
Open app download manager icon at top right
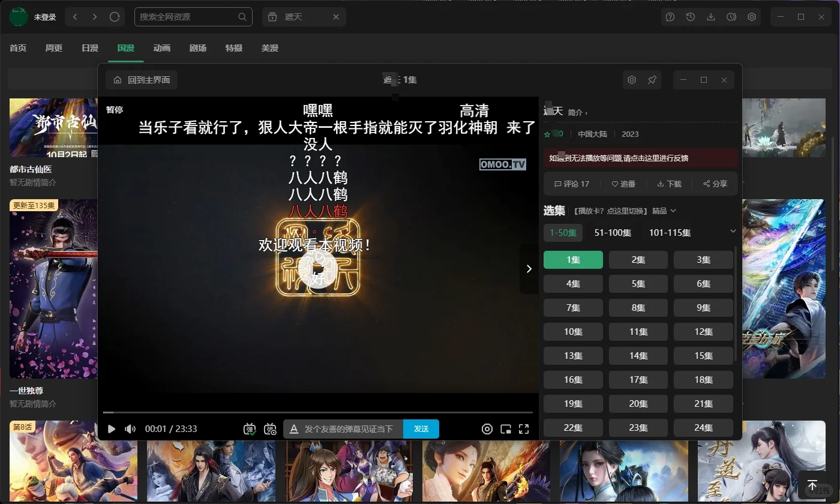[x=711, y=17]
